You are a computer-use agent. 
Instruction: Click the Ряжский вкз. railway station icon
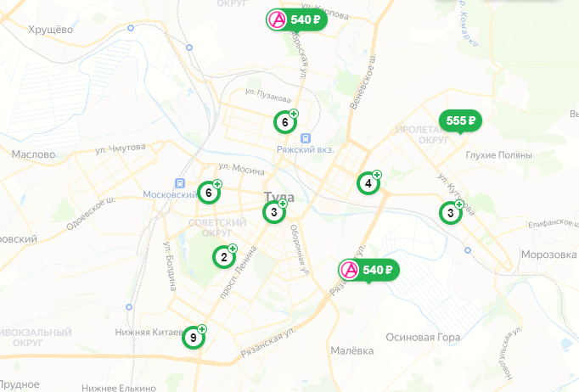tap(305, 138)
